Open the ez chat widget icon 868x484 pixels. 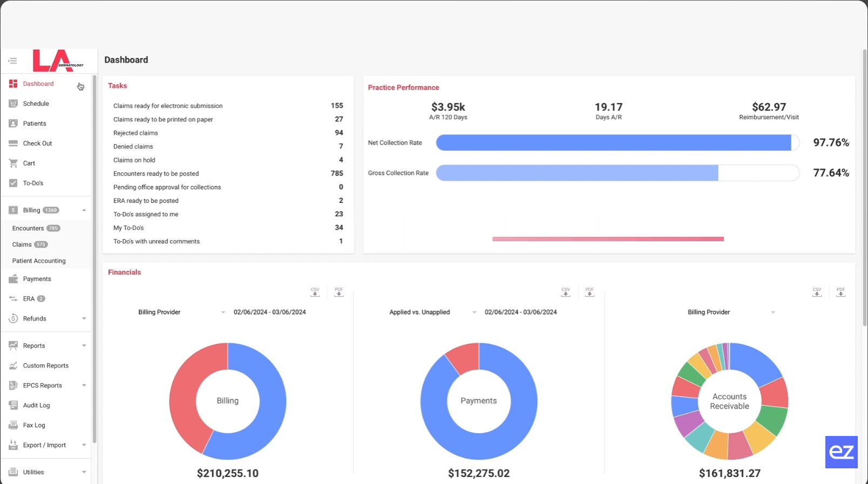point(841,452)
